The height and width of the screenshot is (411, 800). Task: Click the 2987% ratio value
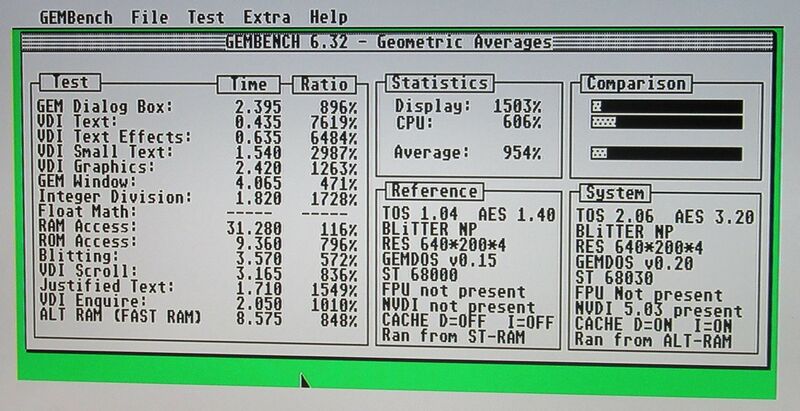pyautogui.click(x=334, y=152)
